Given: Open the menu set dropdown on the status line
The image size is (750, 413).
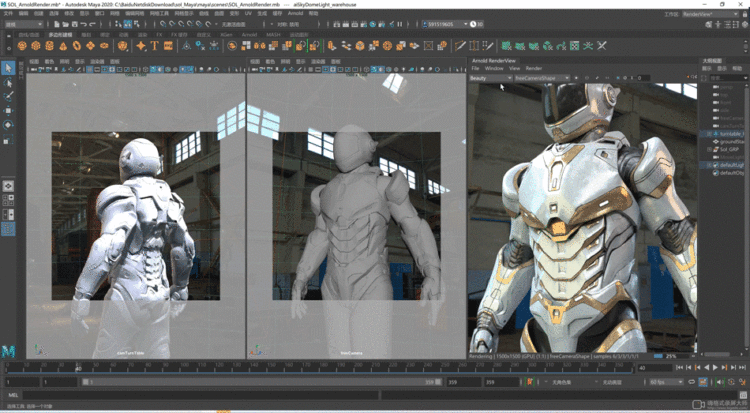Looking at the screenshot, I should [x=24, y=24].
